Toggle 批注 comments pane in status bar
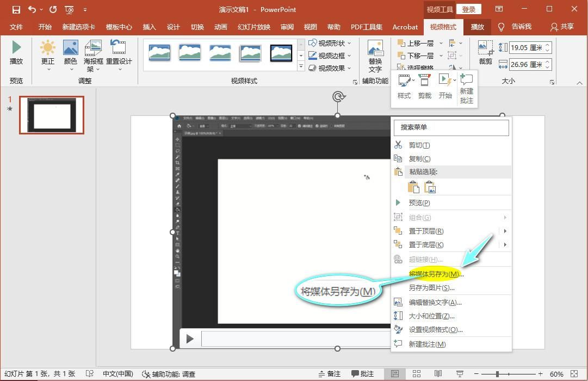The image size is (588, 381). click(x=362, y=374)
